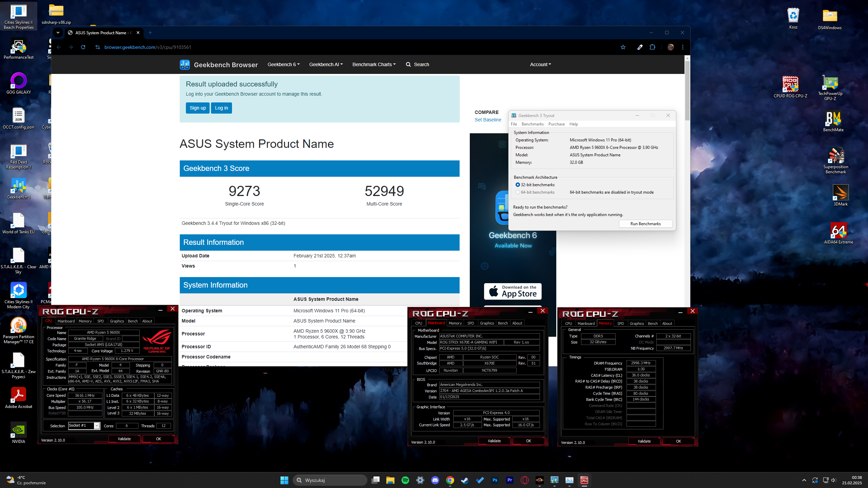Open a new Chrome tab
The width and height of the screenshot is (868, 488).
click(150, 33)
